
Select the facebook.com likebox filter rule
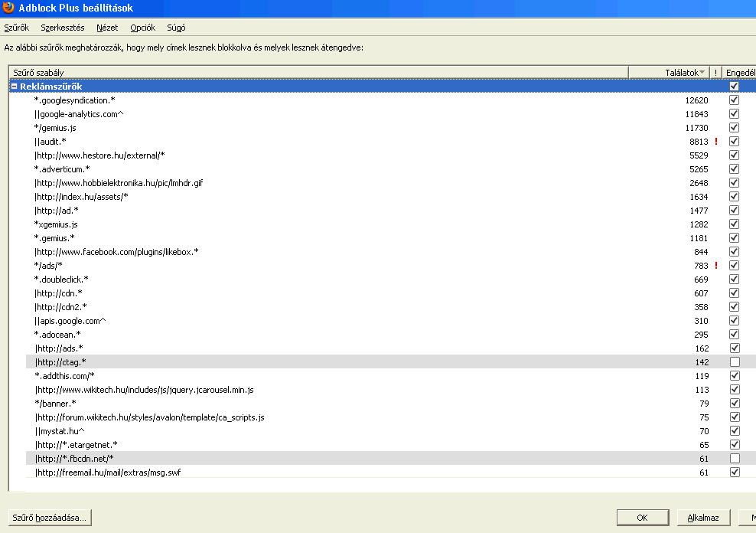point(116,252)
